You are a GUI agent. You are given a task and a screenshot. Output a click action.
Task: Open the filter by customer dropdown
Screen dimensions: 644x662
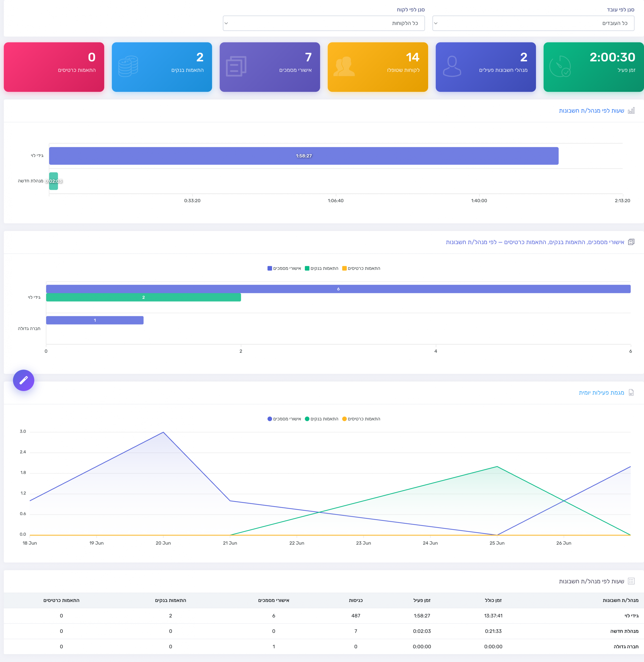click(x=324, y=23)
